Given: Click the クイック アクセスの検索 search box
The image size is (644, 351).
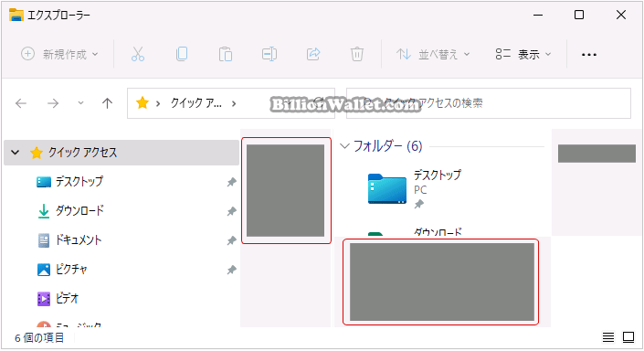Looking at the screenshot, I should click(x=489, y=103).
